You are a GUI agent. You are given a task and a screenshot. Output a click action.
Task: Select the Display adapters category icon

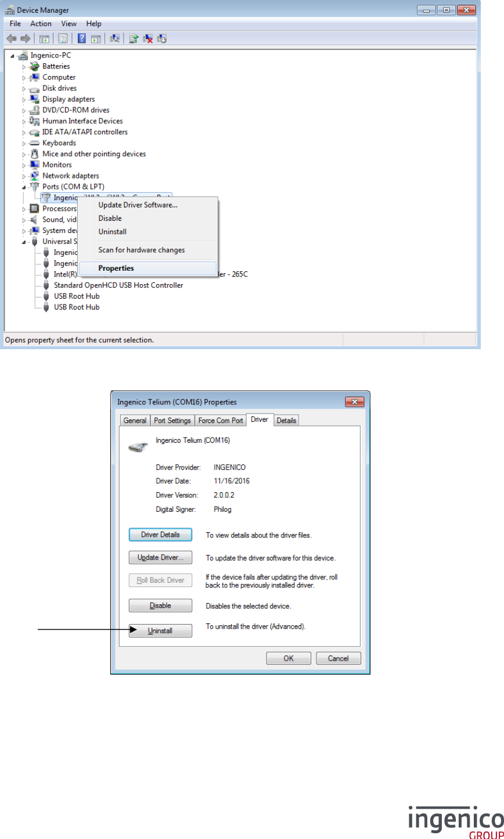pyautogui.click(x=34, y=99)
